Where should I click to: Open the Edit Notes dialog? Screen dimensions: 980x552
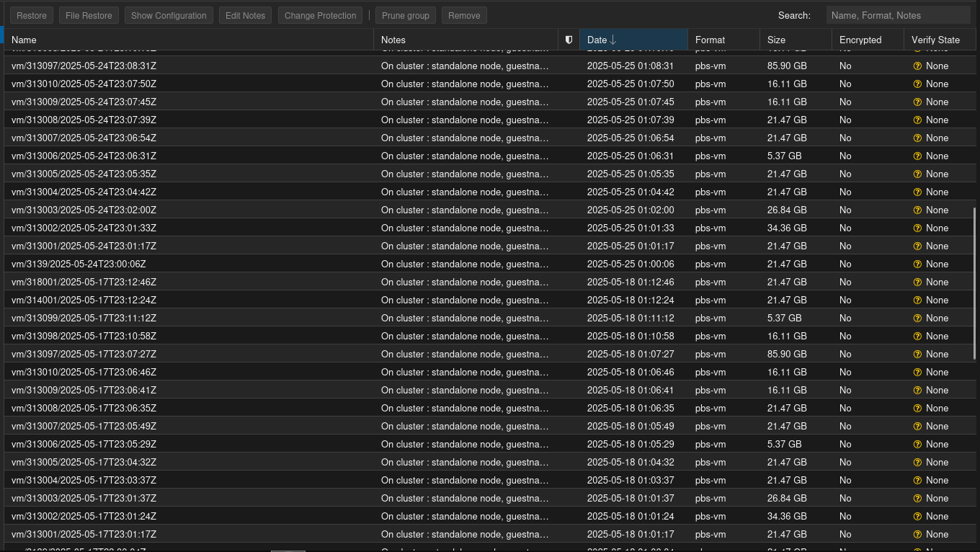pyautogui.click(x=245, y=15)
